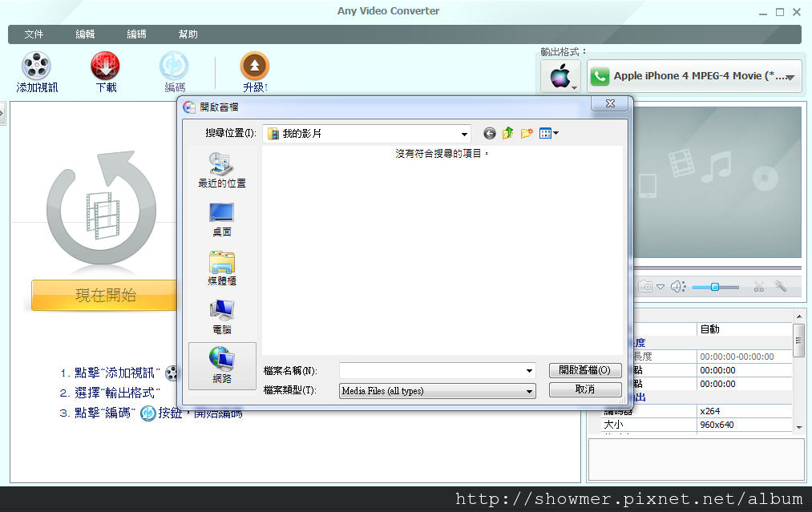Screen dimensions: 812x512
Task: Click the left-edge panel expand arrow
Action: (2, 113)
